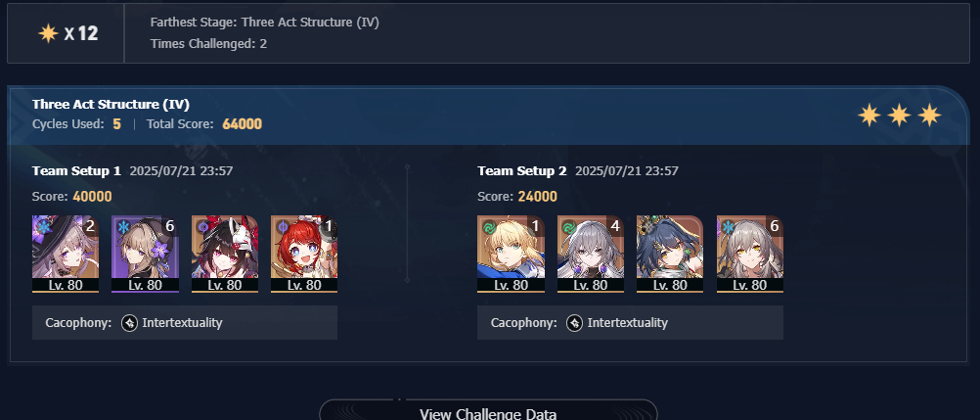Click Intertextuality cacophony icon under Team Setup 2

coord(574,323)
